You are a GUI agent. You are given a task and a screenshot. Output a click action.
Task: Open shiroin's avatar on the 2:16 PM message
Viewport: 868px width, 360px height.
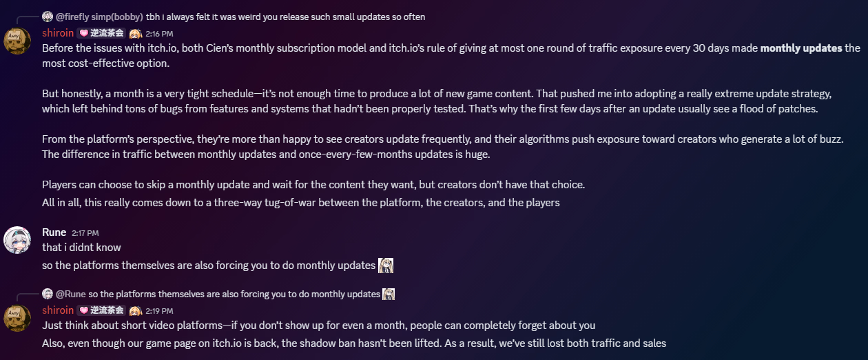click(x=17, y=41)
